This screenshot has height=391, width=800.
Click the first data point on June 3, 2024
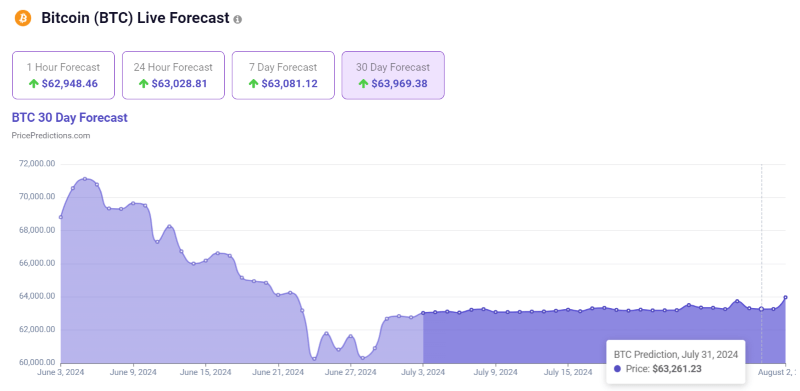pyautogui.click(x=61, y=217)
